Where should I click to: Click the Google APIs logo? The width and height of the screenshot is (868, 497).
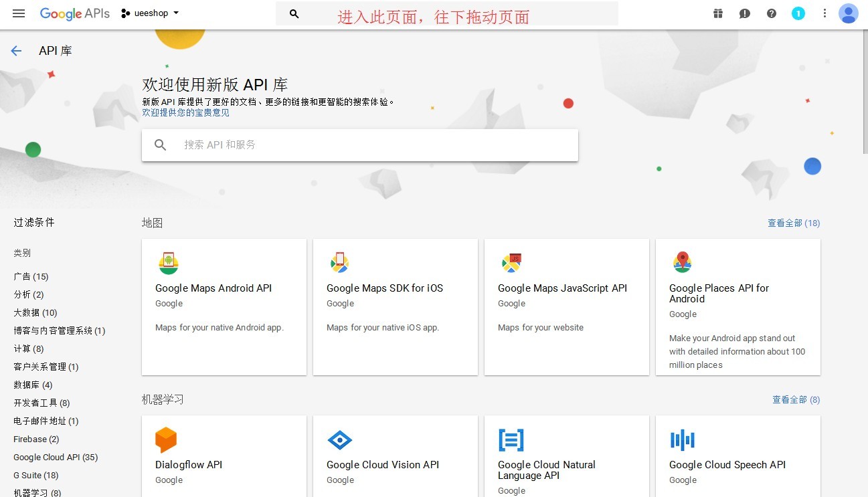[74, 13]
